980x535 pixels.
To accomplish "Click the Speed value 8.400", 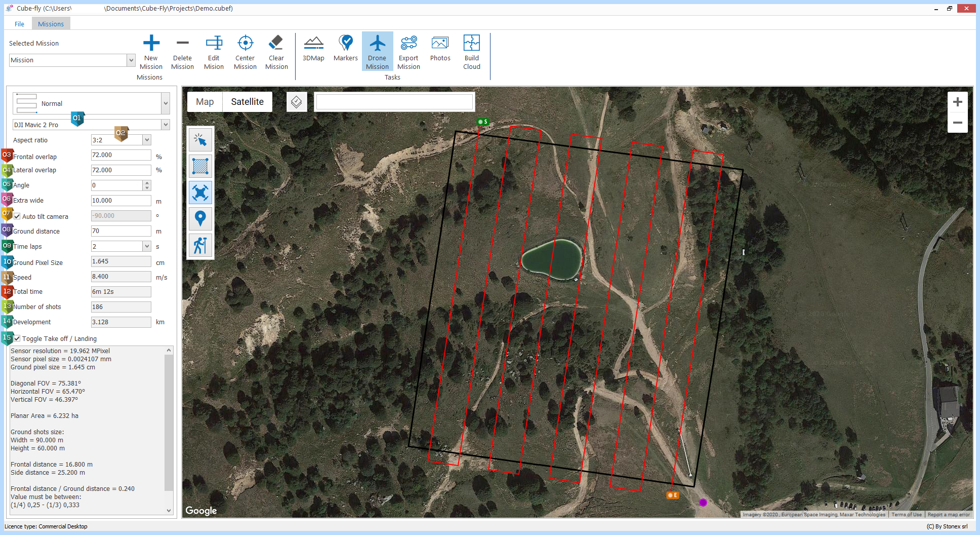I will (121, 277).
